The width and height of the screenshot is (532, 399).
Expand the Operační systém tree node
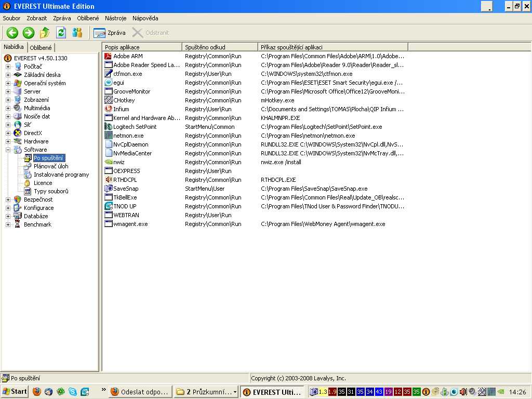(x=8, y=83)
